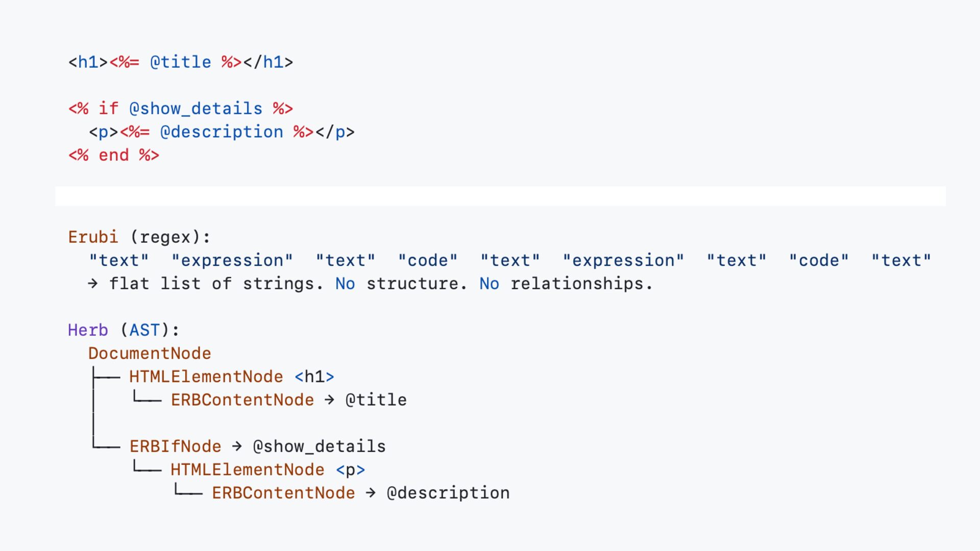Click the "Herb" heading label
Image resolution: width=980 pixels, height=551 pixels.
point(88,330)
